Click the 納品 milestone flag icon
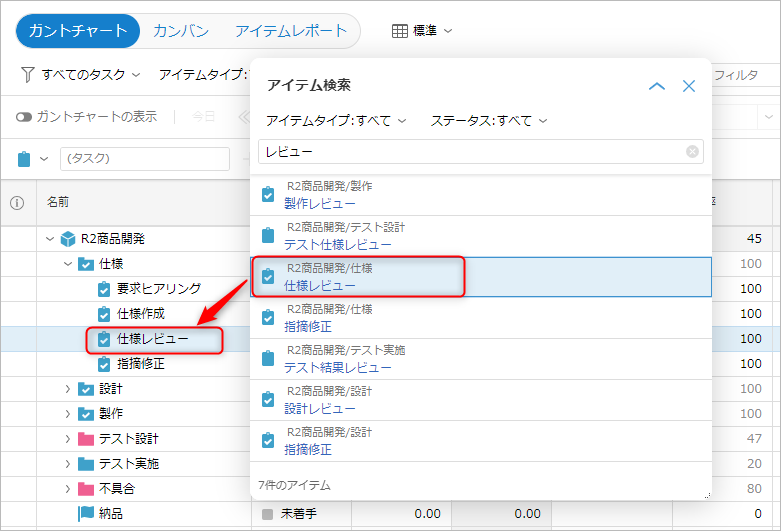 pyautogui.click(x=85, y=514)
